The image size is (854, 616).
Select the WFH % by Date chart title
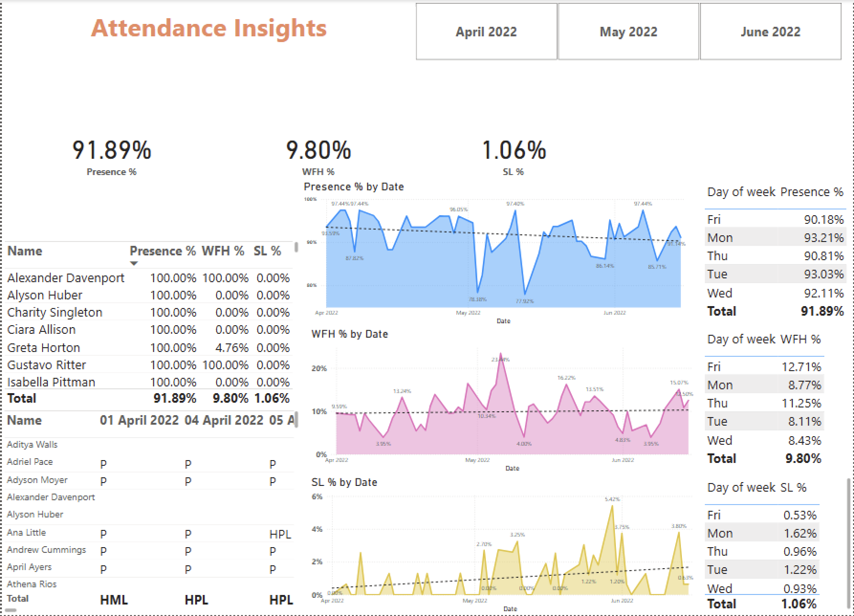[x=349, y=334]
